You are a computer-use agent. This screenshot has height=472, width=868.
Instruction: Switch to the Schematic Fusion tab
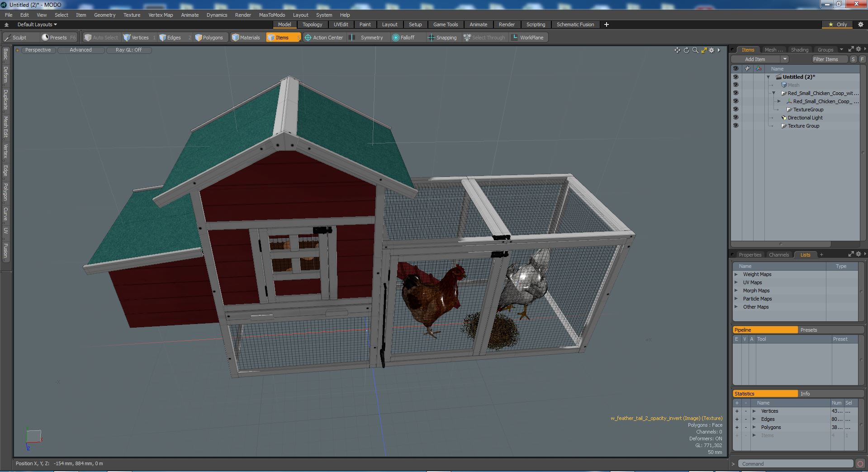[575, 24]
